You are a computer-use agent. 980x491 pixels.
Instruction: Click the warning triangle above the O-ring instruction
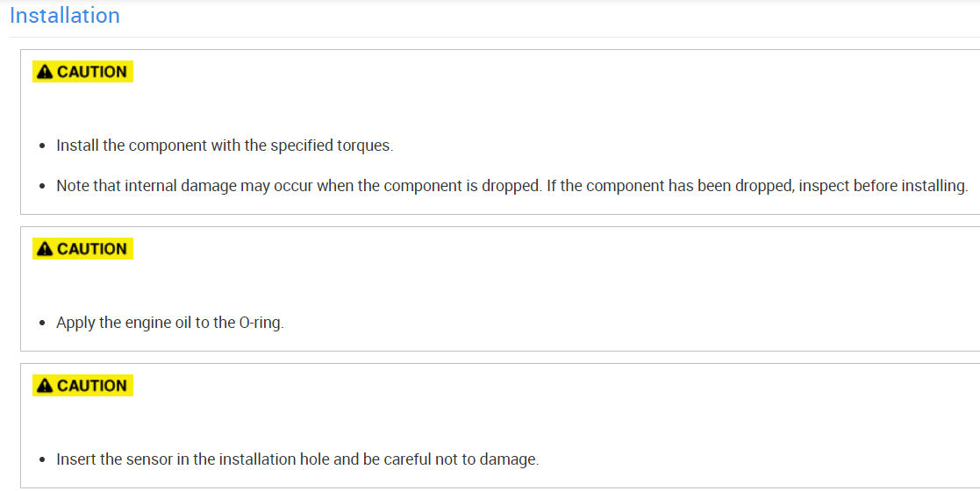45,249
